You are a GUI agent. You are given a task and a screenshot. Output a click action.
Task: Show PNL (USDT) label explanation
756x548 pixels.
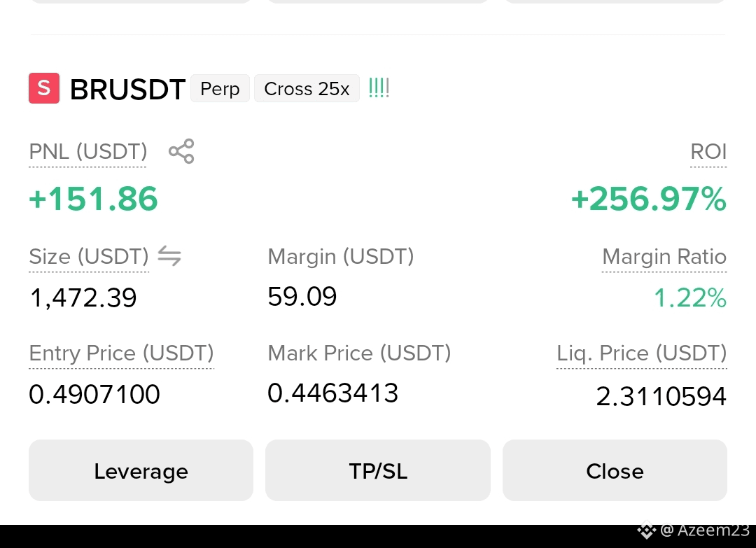(x=87, y=152)
